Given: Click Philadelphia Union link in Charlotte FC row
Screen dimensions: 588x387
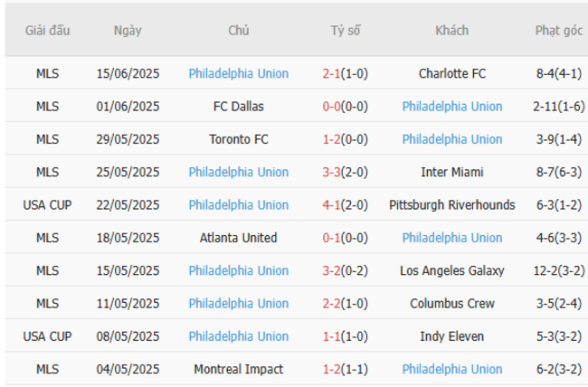Looking at the screenshot, I should click(x=239, y=74).
